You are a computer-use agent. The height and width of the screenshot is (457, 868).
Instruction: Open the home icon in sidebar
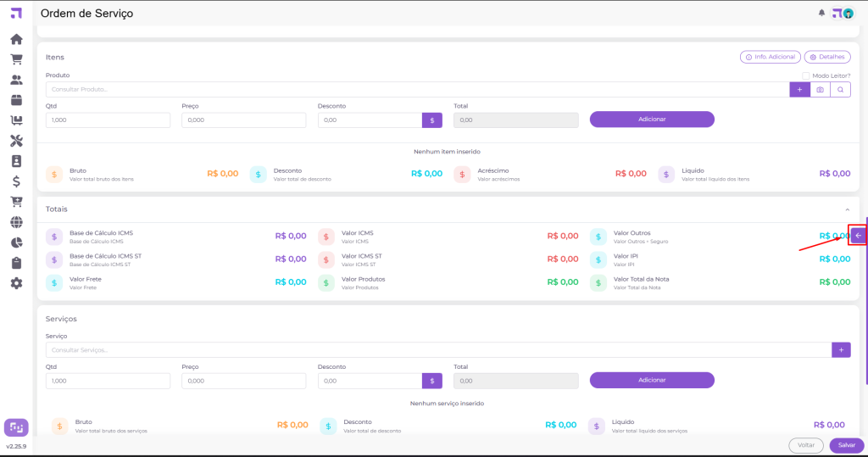[x=16, y=39]
